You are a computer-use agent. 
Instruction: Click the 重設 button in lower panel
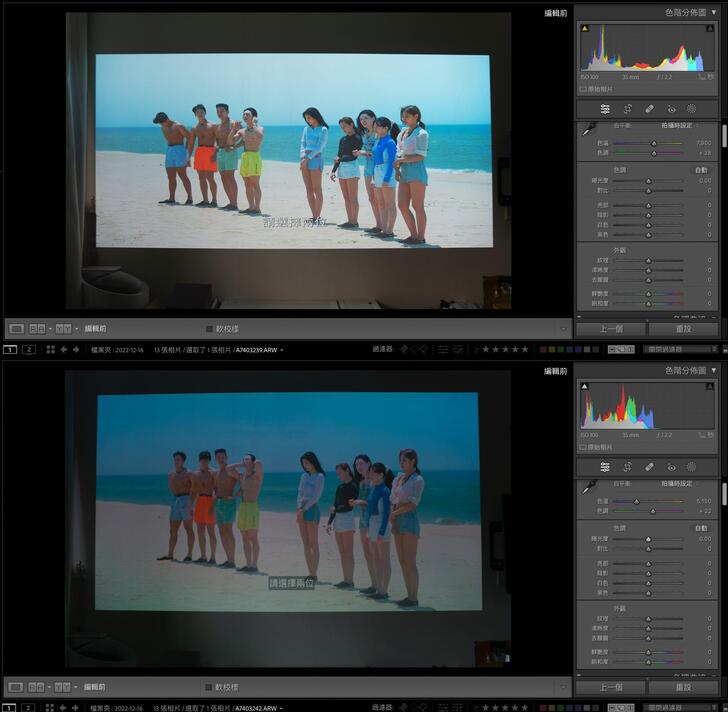pyautogui.click(x=683, y=687)
